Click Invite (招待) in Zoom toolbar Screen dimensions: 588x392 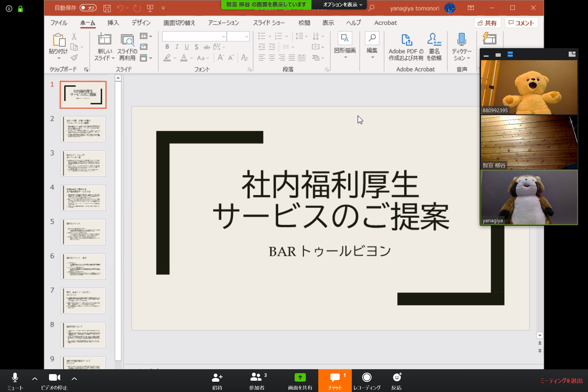pyautogui.click(x=217, y=381)
